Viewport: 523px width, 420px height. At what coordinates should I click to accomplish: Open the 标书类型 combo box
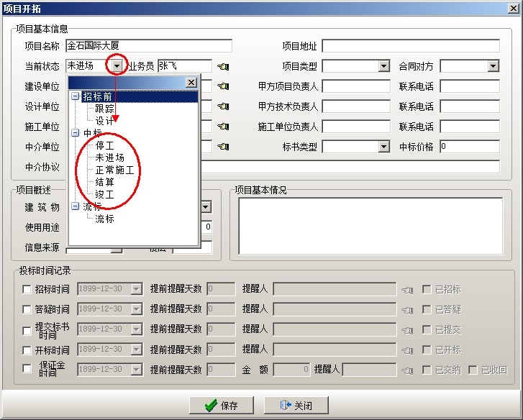tap(383, 147)
